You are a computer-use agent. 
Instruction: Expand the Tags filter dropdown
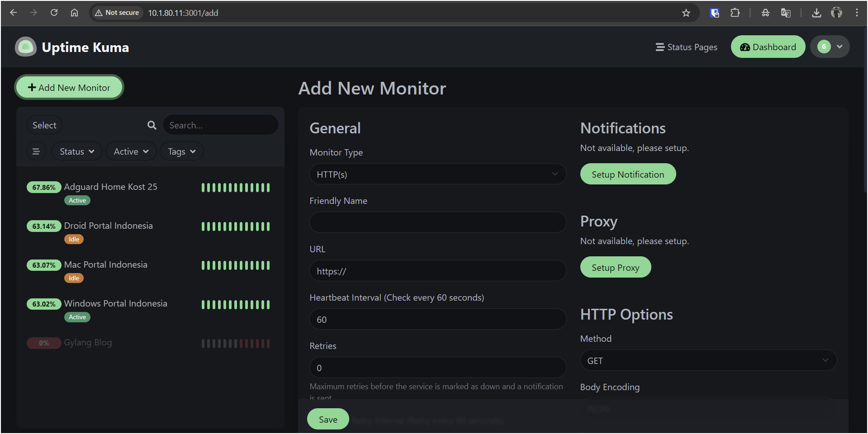182,151
